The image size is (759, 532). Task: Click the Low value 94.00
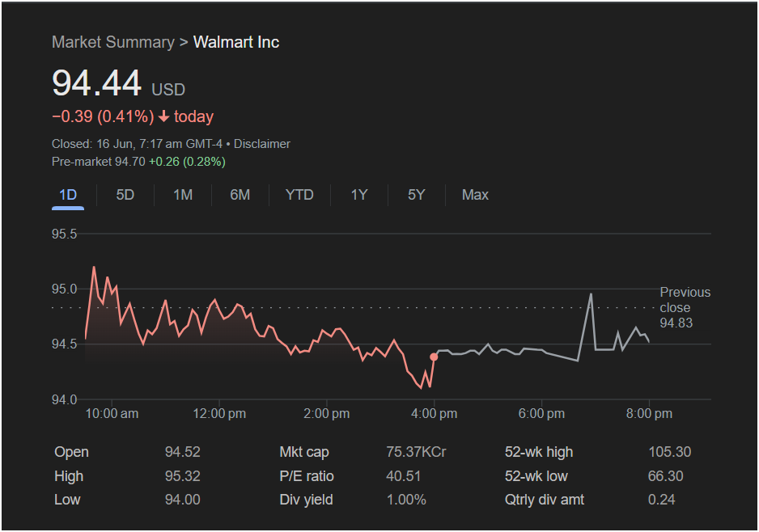(183, 500)
